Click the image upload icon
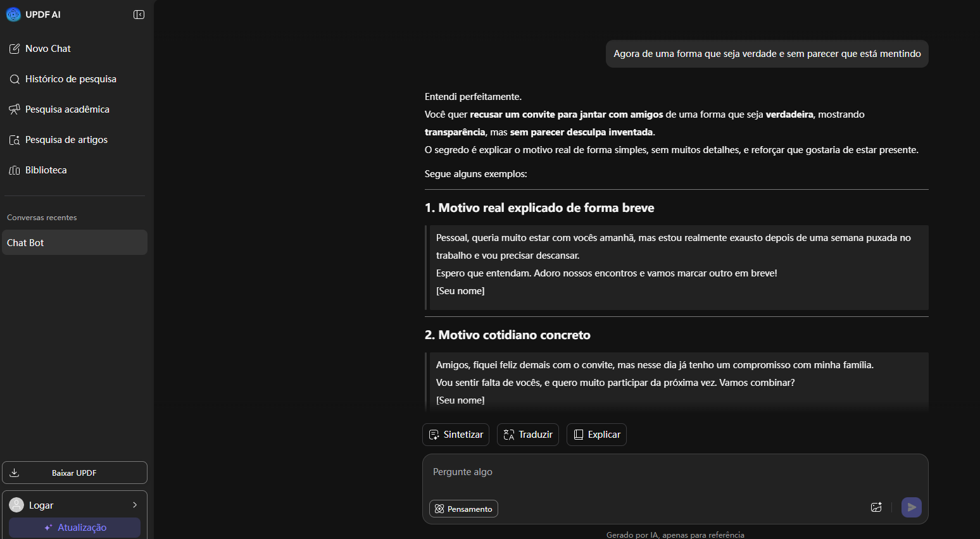The width and height of the screenshot is (980, 539). pos(876,507)
